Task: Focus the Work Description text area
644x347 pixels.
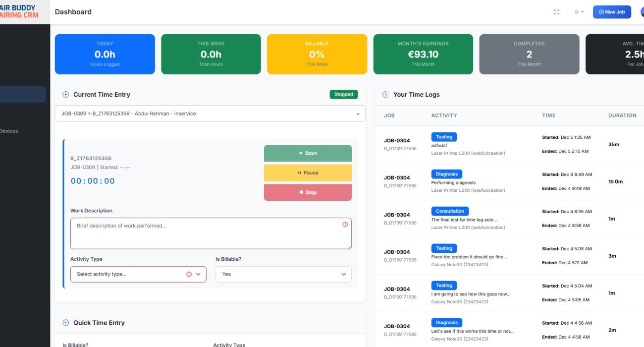Action: point(211,233)
